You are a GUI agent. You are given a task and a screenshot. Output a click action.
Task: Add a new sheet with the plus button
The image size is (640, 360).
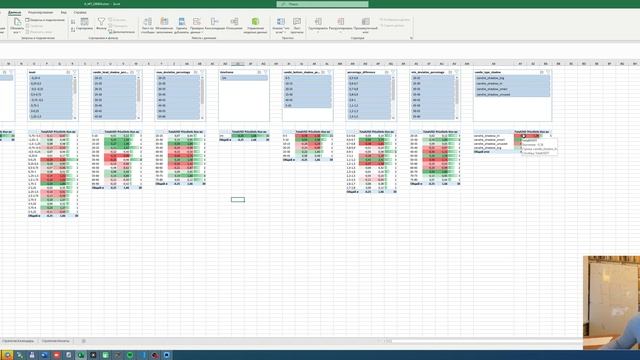[84, 341]
